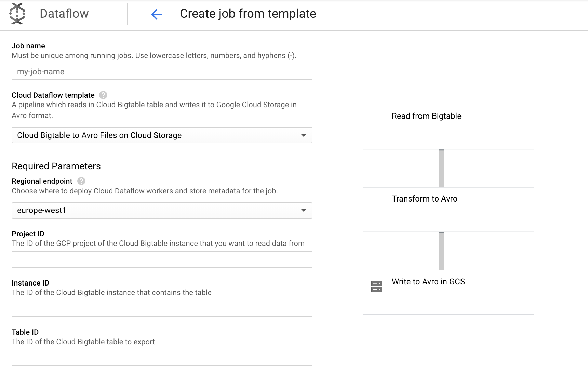
Task: Focus the Job name input field
Action: tap(162, 72)
